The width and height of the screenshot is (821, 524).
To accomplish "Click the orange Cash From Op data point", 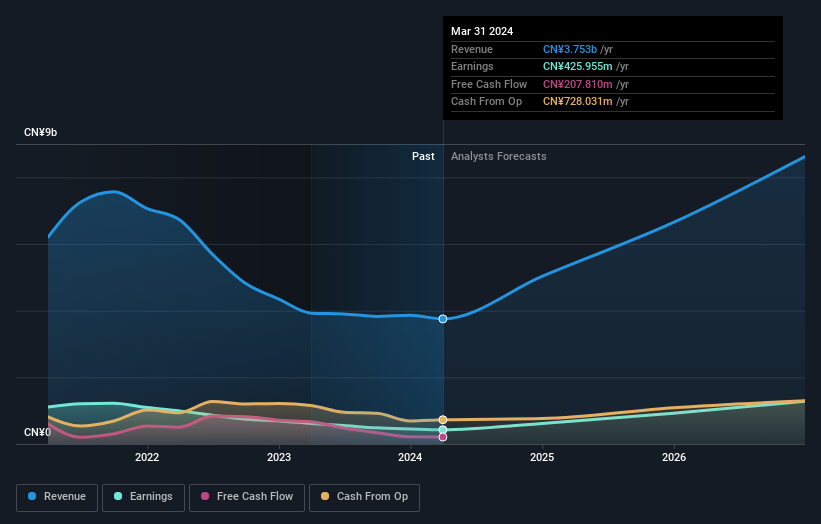I will pos(443,420).
